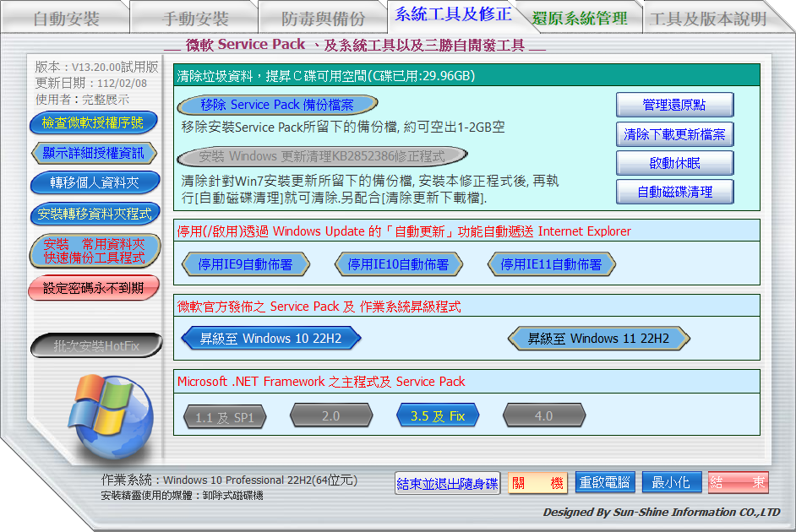Go to the 工具及版本說明 tab

click(x=708, y=19)
